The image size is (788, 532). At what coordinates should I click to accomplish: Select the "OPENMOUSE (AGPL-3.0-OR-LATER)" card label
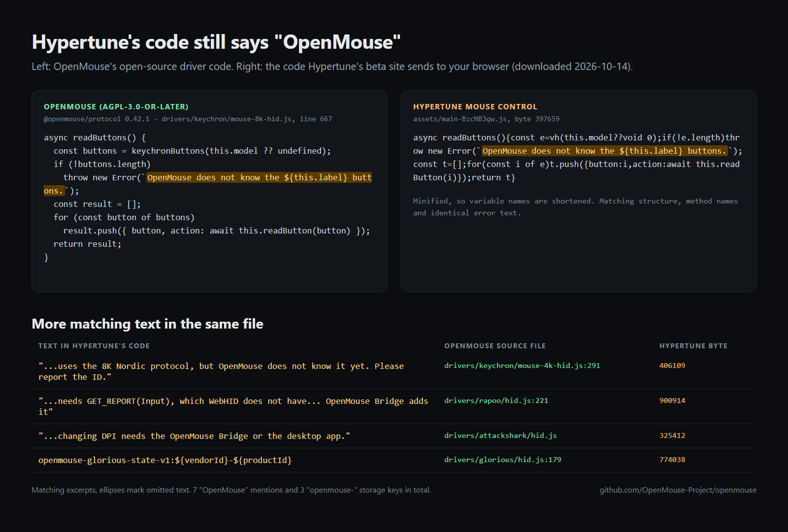pos(116,106)
